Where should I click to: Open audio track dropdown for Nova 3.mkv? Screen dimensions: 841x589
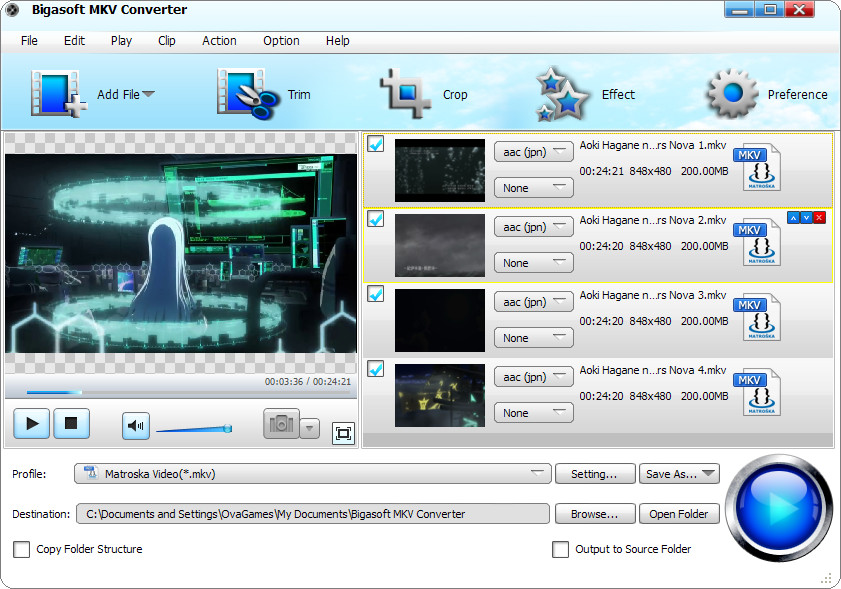coord(534,303)
